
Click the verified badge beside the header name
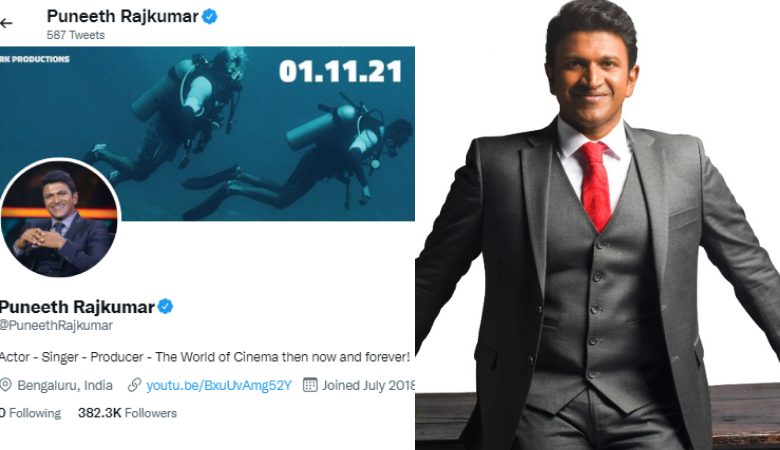coord(209,17)
